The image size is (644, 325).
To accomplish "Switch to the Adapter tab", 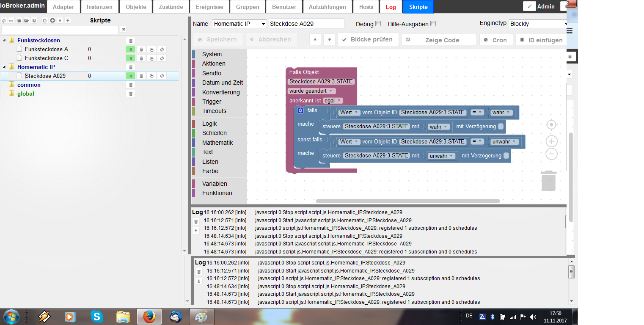I will tap(63, 7).
